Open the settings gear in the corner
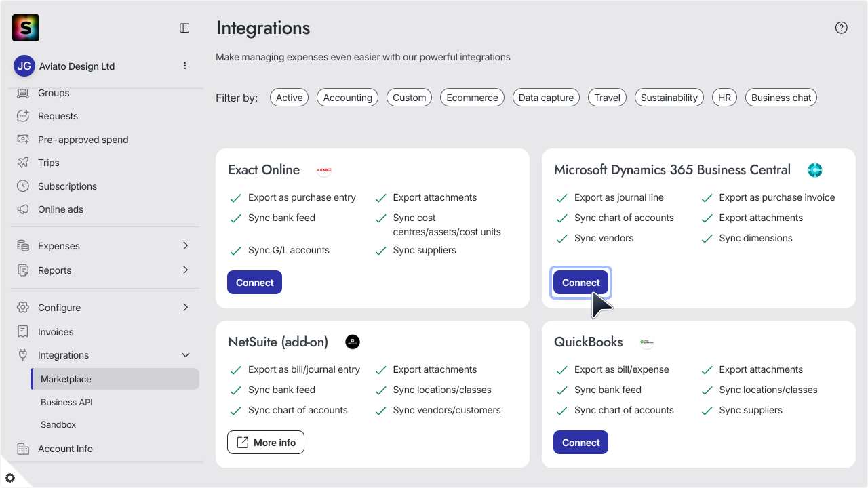The image size is (868, 488). [10, 478]
